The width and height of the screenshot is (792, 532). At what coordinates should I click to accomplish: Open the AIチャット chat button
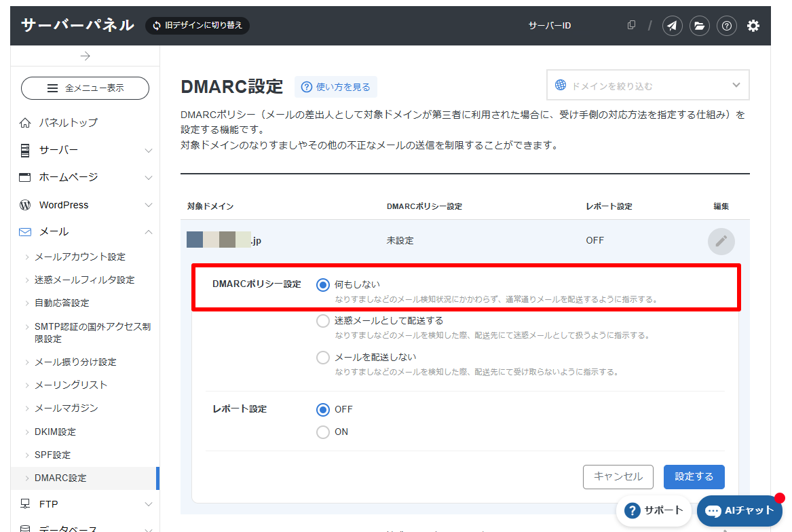click(x=739, y=510)
